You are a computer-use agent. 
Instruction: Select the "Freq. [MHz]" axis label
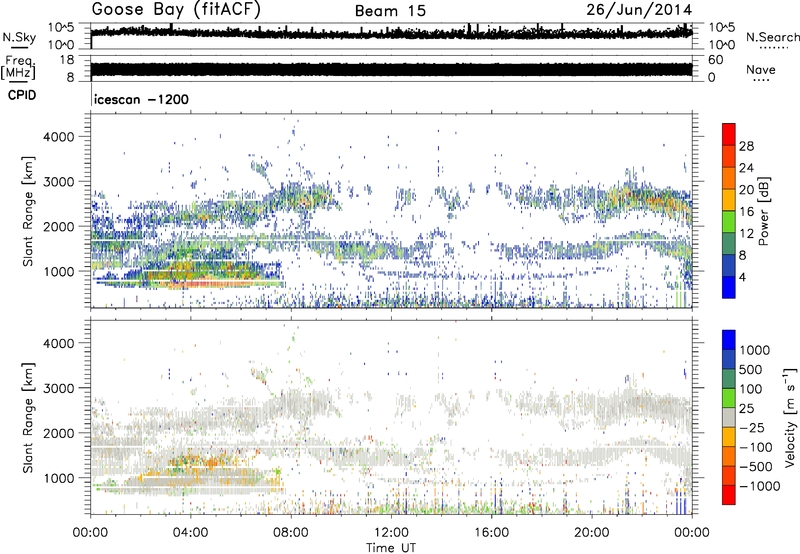[x=19, y=67]
